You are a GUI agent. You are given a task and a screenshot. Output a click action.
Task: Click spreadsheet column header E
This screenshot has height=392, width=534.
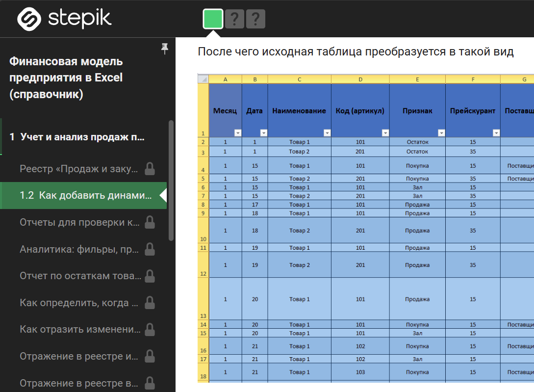tap(417, 79)
